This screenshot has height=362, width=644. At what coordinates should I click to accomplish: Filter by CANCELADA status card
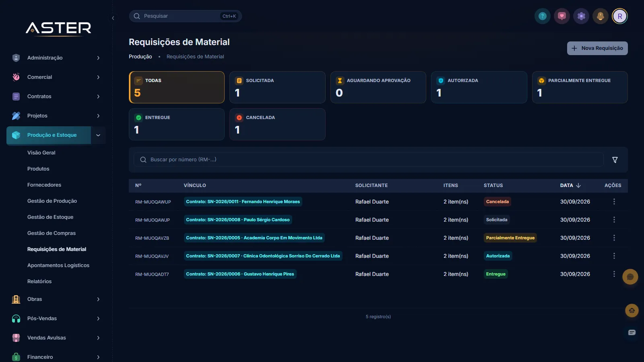click(277, 124)
